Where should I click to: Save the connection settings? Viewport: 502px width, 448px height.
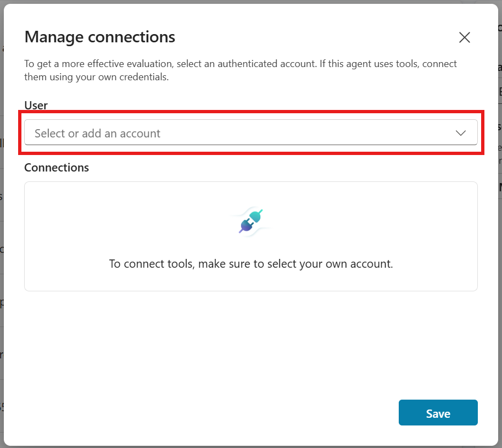coord(438,413)
